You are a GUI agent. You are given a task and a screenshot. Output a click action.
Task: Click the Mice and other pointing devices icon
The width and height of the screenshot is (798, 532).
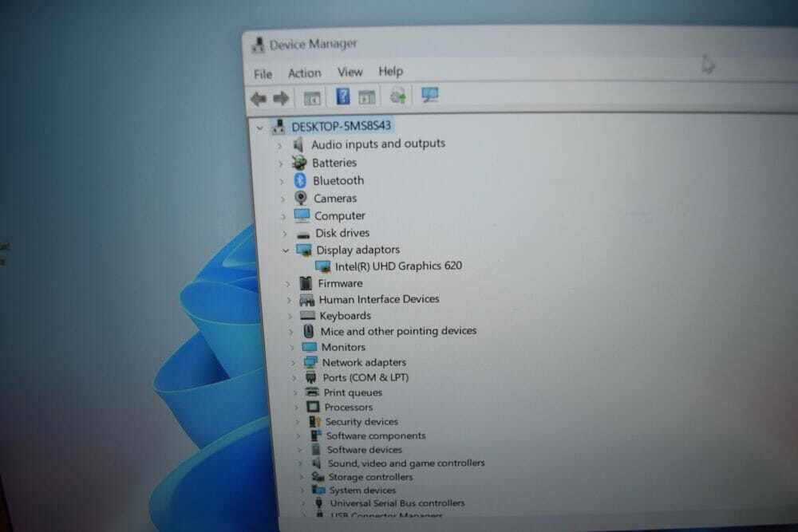(308, 332)
